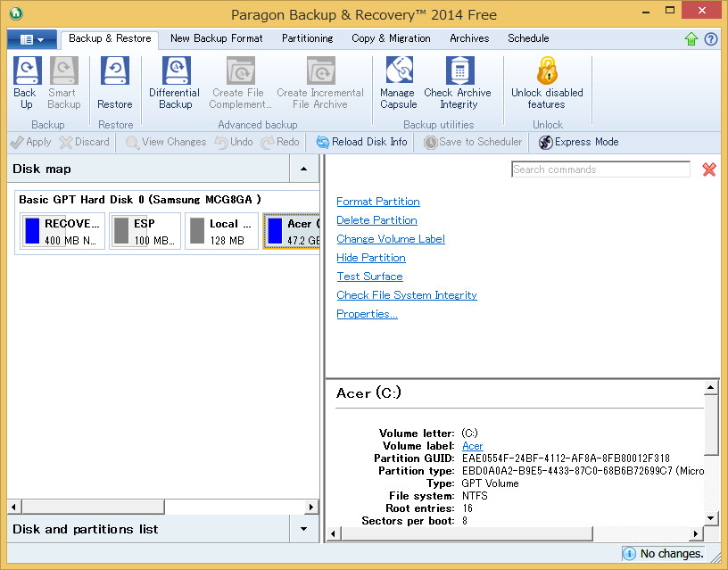The image size is (728, 570).
Task: Switch to the Partitioning tab
Action: point(307,38)
